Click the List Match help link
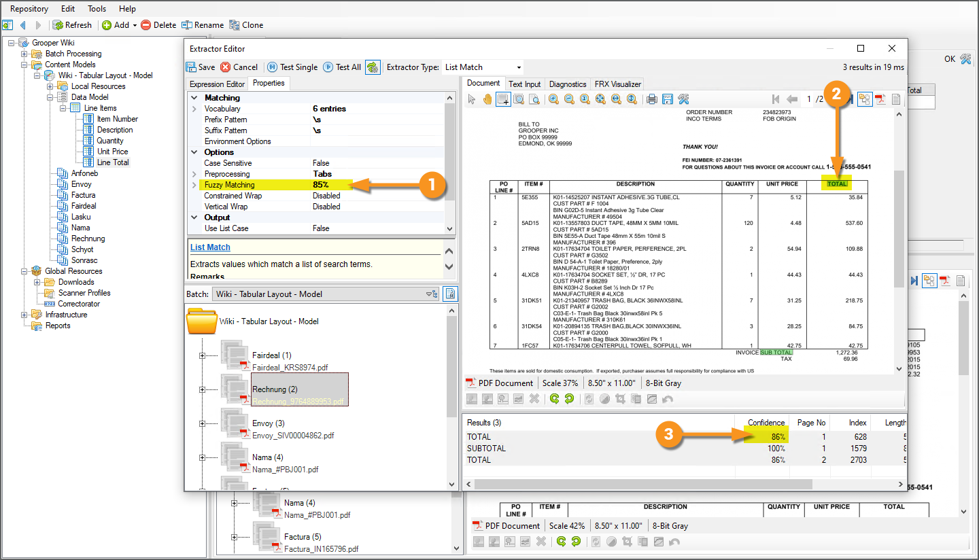This screenshot has height=560, width=979. tap(210, 247)
